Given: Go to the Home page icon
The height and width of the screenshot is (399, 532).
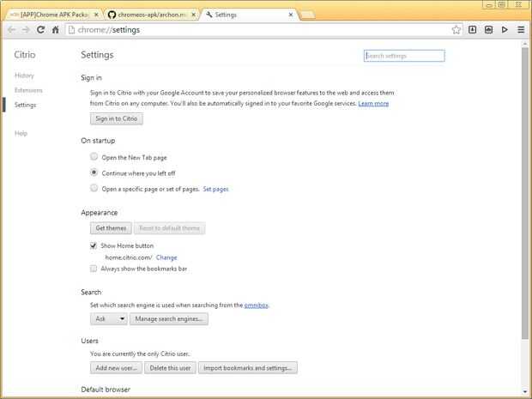Looking at the screenshot, I should click(x=55, y=30).
